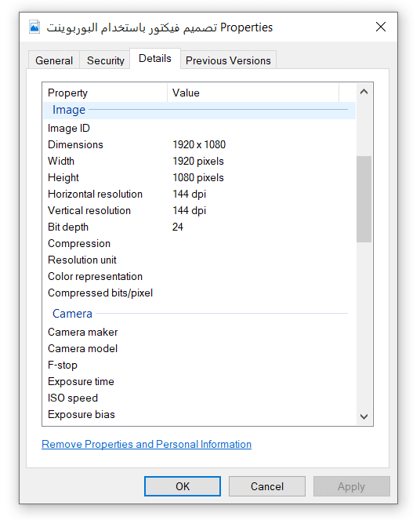Click the vertical scrollbar thumb
This screenshot has width=420, height=520.
364,199
